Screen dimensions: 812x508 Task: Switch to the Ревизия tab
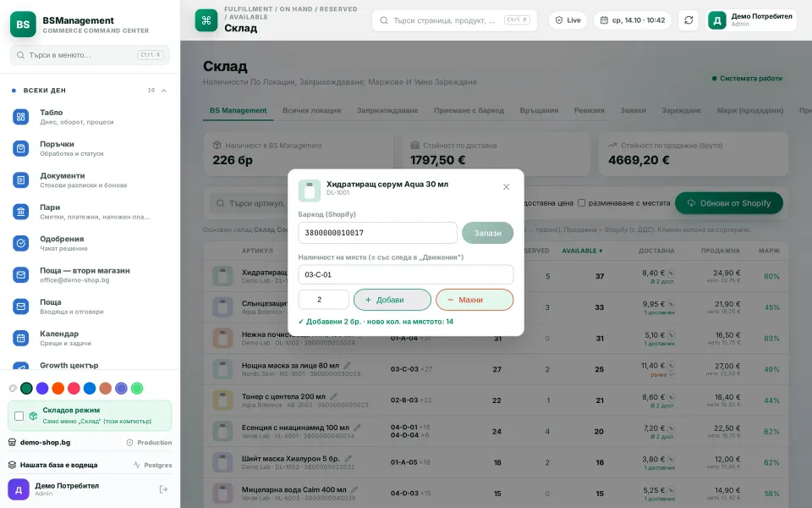(589, 110)
